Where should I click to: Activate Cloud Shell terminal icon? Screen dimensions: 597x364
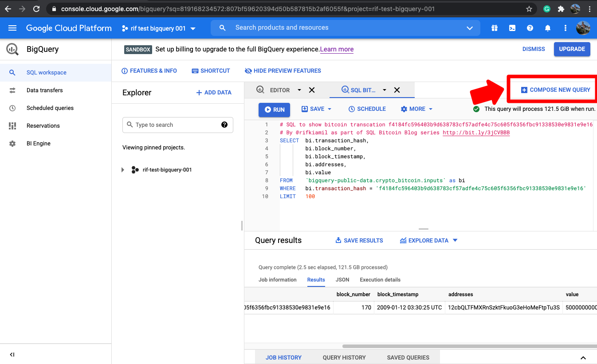pos(512,28)
